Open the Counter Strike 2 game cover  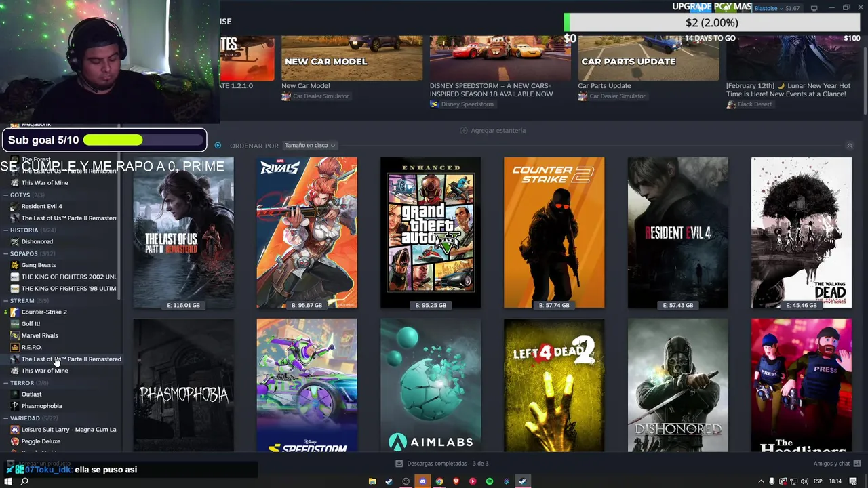coord(554,232)
